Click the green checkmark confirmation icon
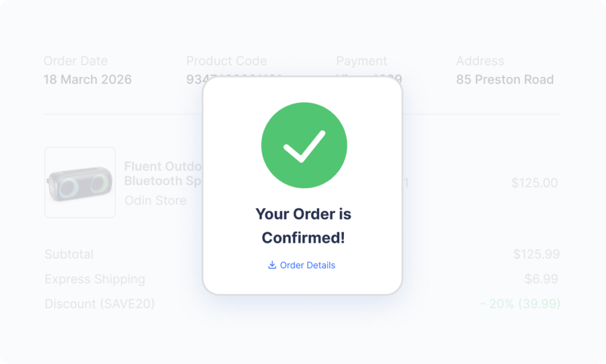 [304, 146]
